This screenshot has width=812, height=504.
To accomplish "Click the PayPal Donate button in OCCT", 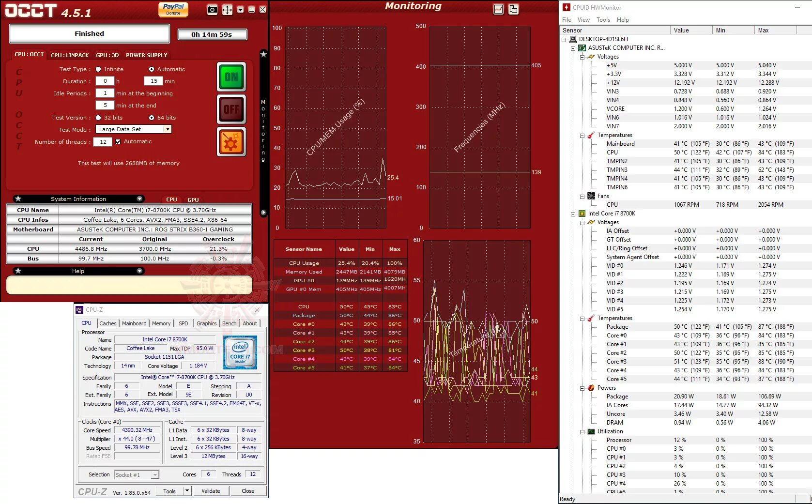I will pyautogui.click(x=173, y=9).
